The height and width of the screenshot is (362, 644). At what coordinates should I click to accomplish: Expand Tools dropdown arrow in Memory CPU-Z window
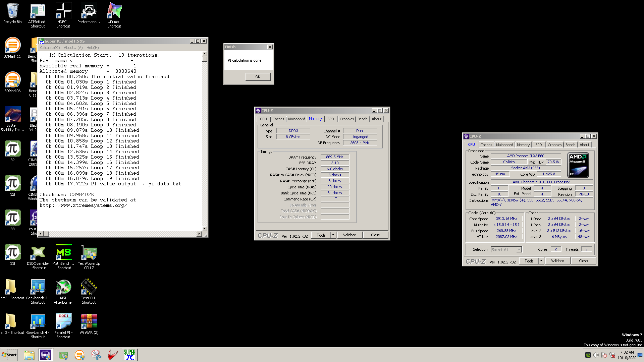coord(333,235)
